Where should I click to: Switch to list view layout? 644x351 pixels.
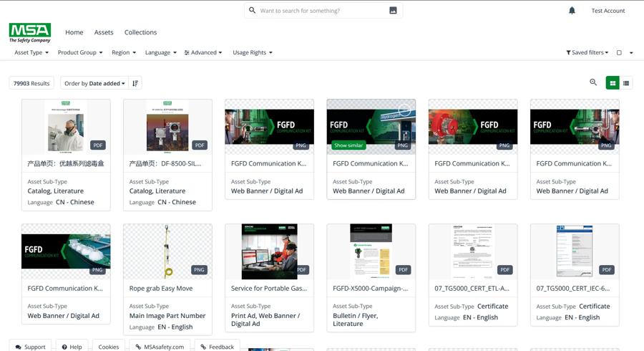coord(626,83)
